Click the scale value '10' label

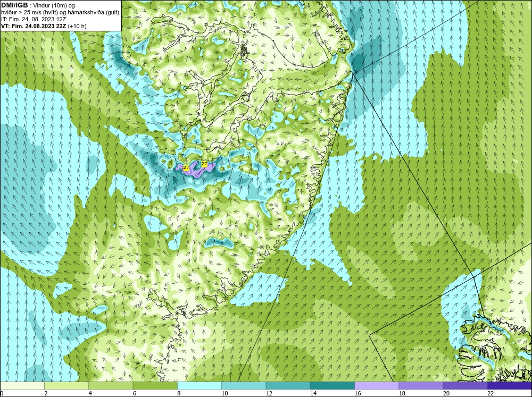tap(225, 393)
